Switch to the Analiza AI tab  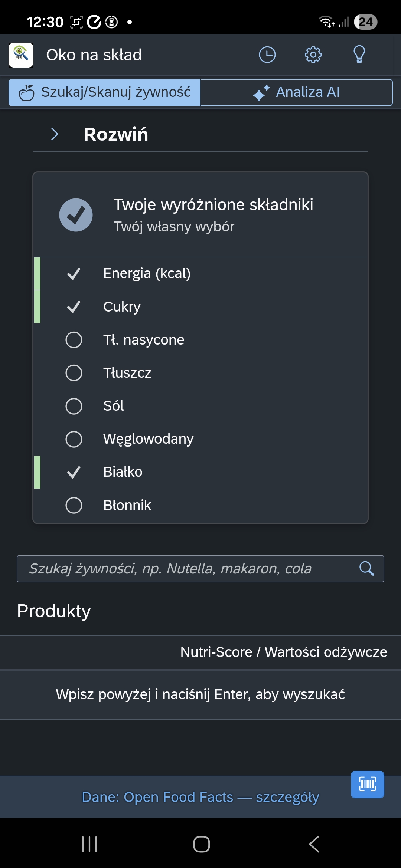[296, 92]
